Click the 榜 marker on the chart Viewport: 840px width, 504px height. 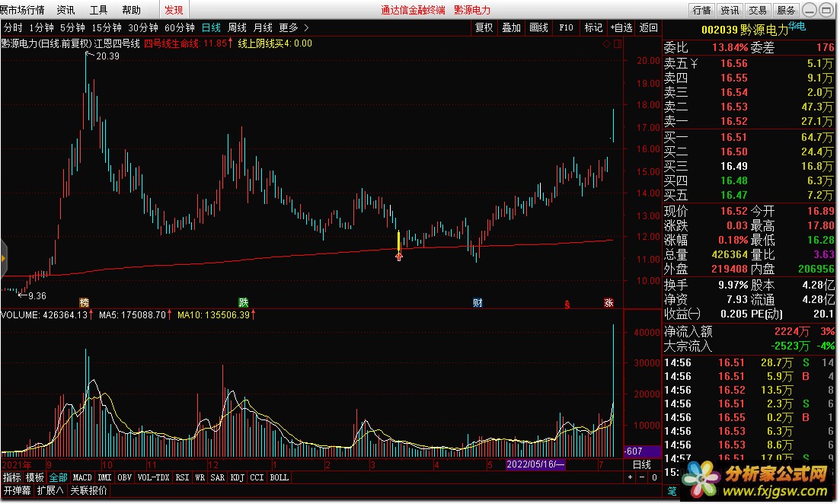pos(84,302)
